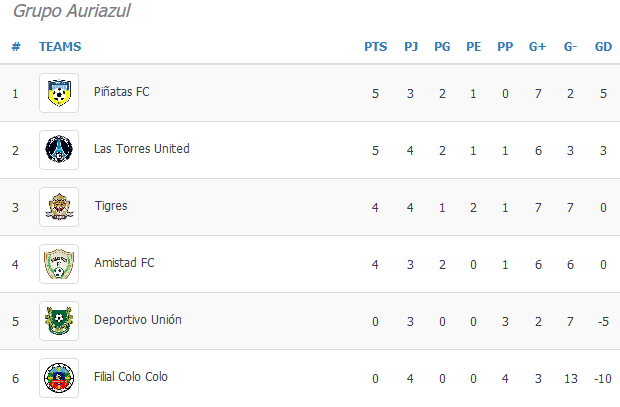Viewport: 620px width, 407px height.
Task: Sort by the TEAMS column header
Action: pos(60,46)
